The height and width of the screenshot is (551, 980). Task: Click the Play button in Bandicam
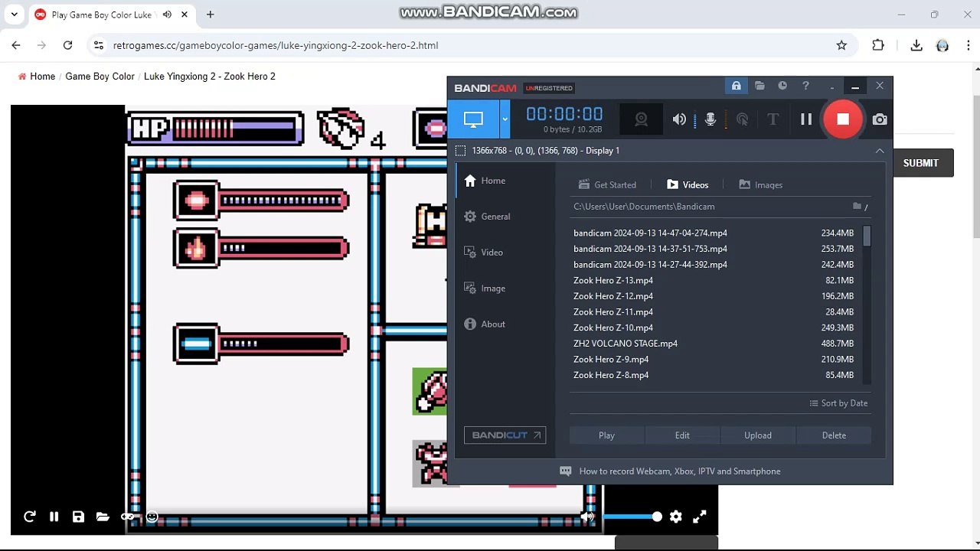pyautogui.click(x=606, y=435)
